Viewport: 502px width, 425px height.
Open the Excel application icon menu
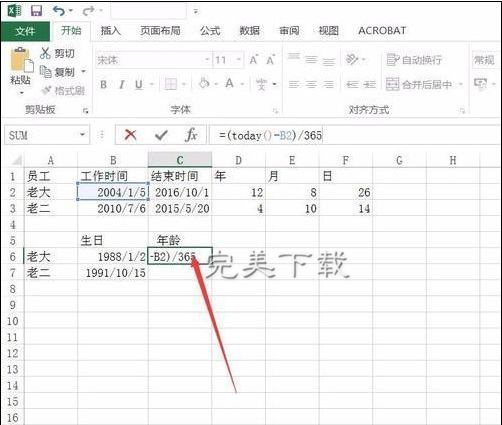(x=14, y=11)
